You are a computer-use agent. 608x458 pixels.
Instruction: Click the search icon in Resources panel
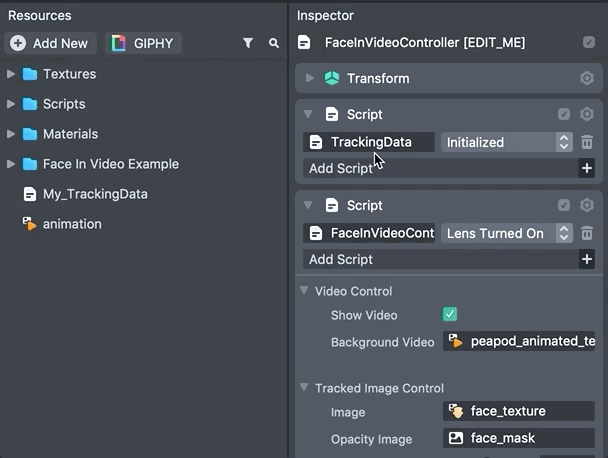click(274, 44)
